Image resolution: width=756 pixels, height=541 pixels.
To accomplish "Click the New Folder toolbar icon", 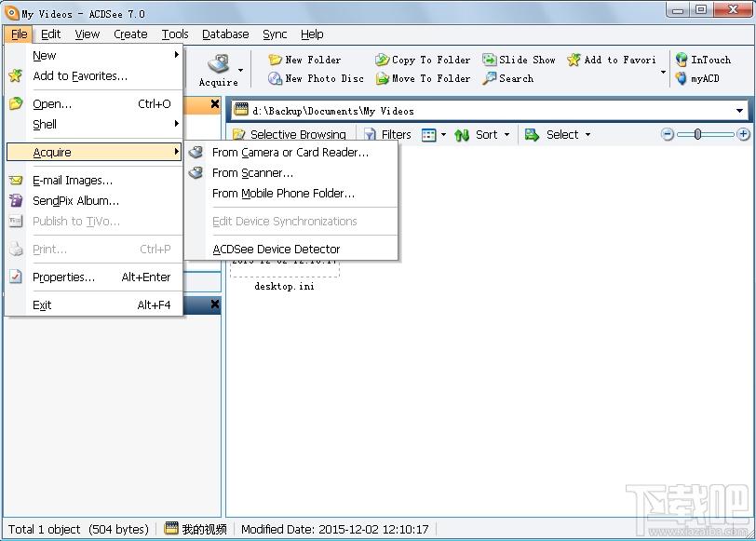I will tap(275, 60).
